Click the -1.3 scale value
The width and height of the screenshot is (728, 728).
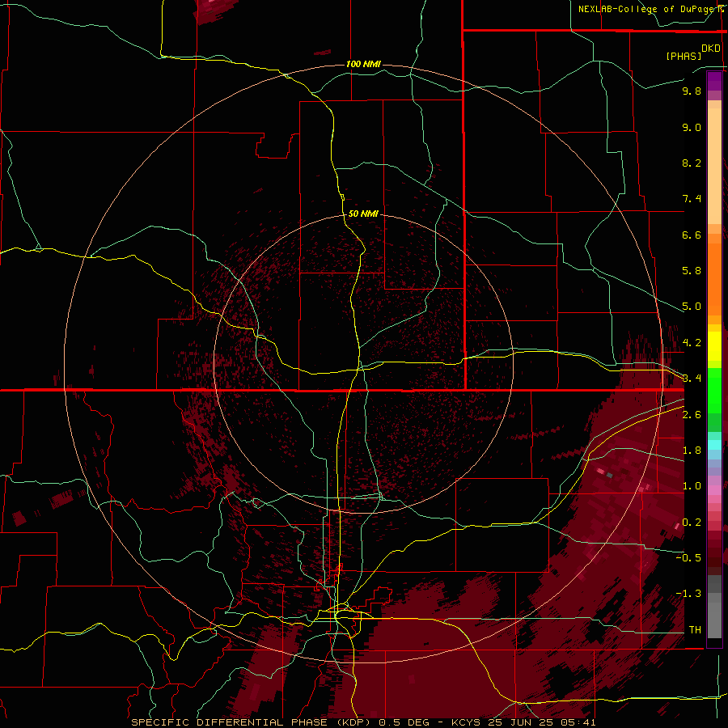click(x=688, y=594)
